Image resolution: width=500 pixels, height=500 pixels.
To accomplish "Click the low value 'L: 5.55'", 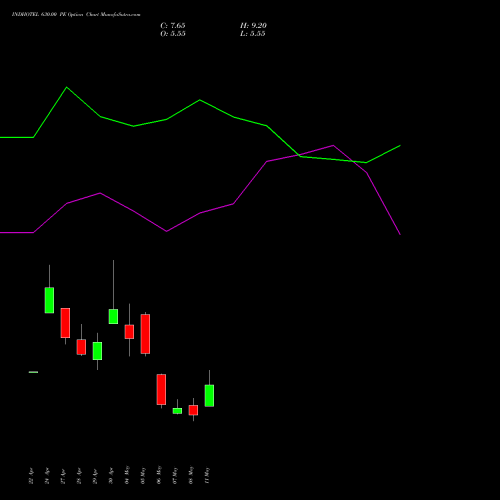I will 253,34.
